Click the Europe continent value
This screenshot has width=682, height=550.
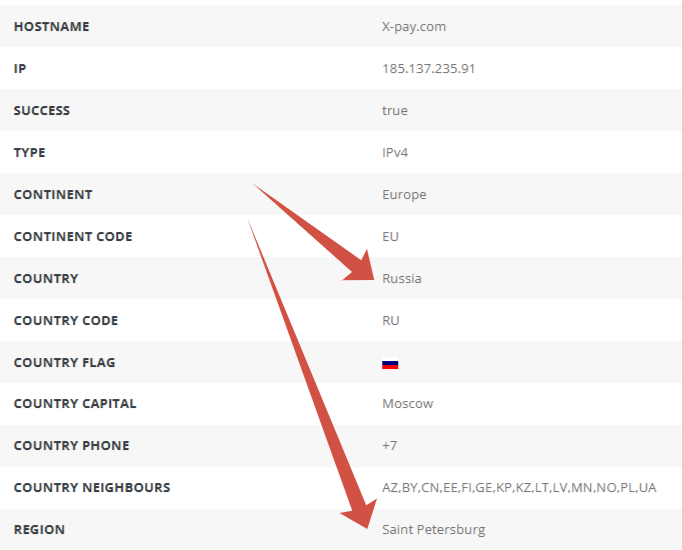[x=404, y=195]
